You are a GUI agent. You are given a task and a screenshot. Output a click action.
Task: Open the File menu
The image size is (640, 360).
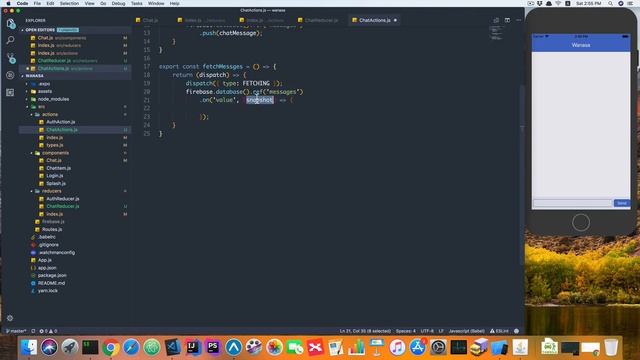click(x=37, y=3)
